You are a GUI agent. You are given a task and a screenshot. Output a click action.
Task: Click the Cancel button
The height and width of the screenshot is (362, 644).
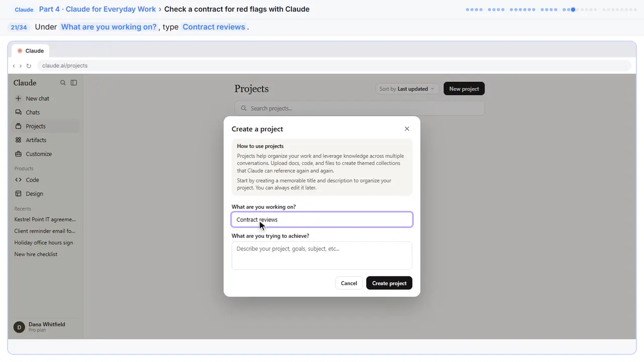point(349,283)
